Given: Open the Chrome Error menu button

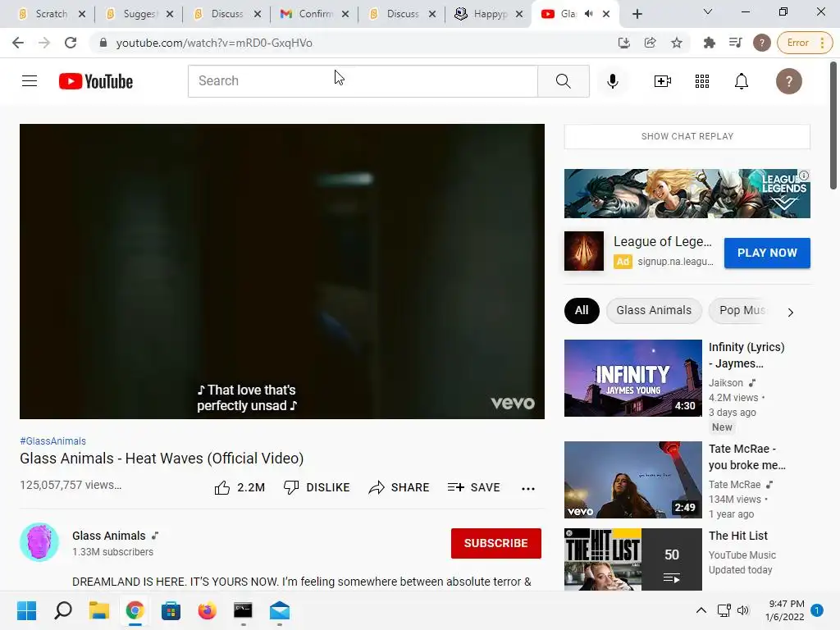Looking at the screenshot, I should [805, 43].
